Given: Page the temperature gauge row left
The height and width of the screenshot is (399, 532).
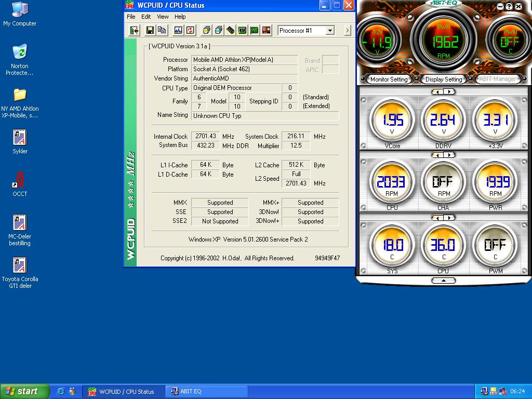Looking at the screenshot, I should point(437,218).
